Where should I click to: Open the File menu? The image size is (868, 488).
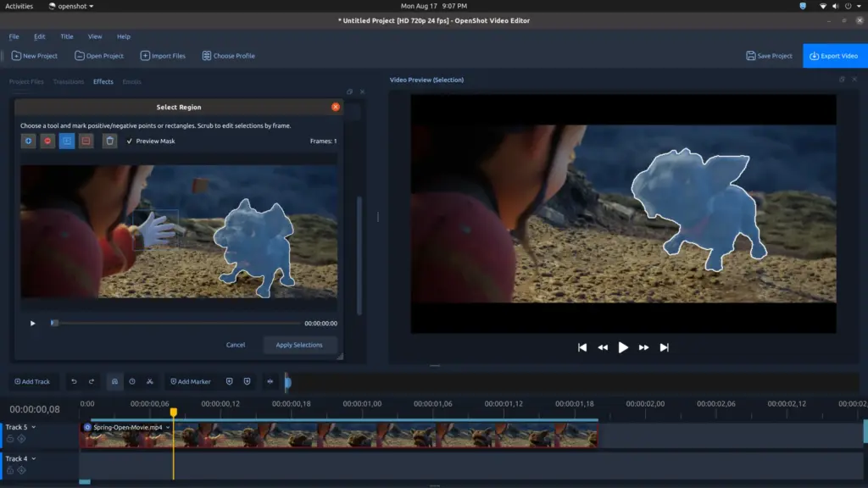[x=14, y=36]
